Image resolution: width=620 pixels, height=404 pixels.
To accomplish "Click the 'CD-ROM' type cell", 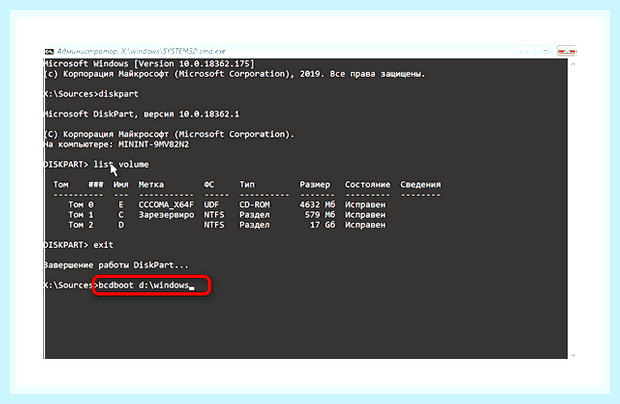I will (254, 205).
